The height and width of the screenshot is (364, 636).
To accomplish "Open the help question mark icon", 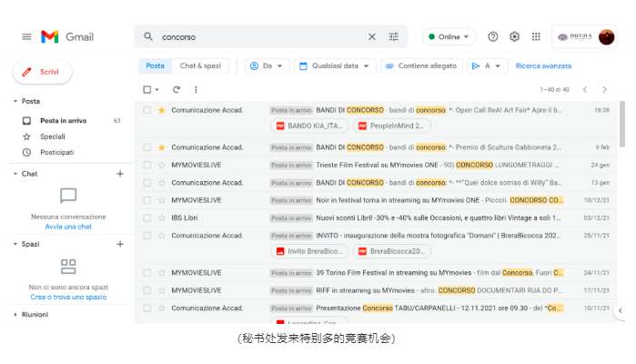I will click(x=493, y=37).
